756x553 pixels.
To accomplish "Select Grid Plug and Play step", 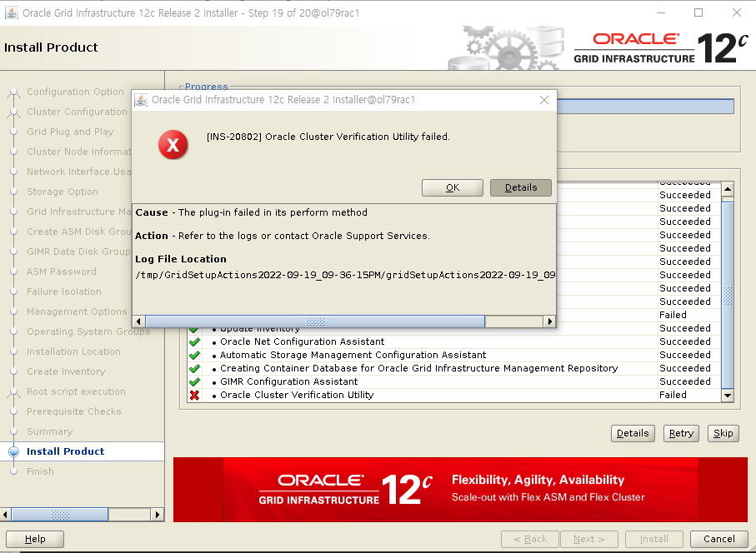I will pyautogui.click(x=70, y=132).
